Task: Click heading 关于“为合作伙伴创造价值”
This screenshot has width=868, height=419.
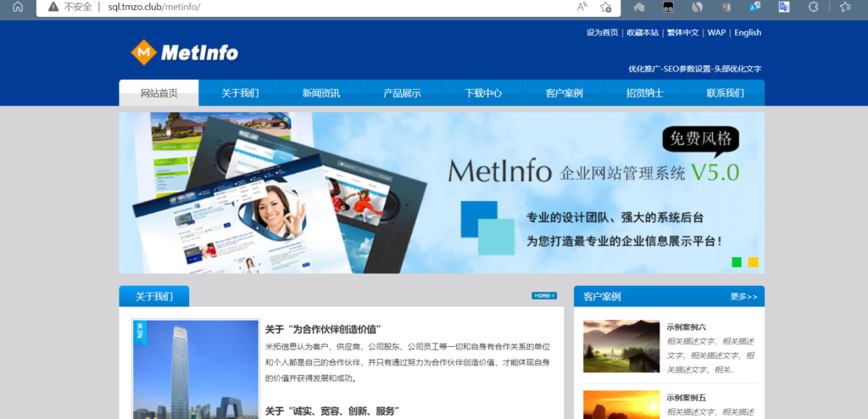Action: (324, 329)
